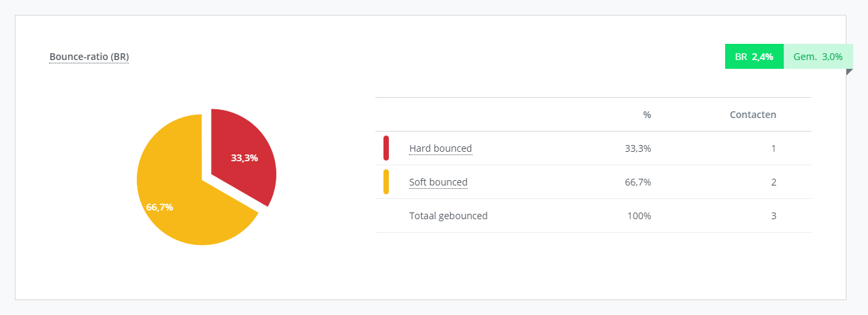868x315 pixels.
Task: Click the Soft bounced contact count 2
Action: click(774, 182)
